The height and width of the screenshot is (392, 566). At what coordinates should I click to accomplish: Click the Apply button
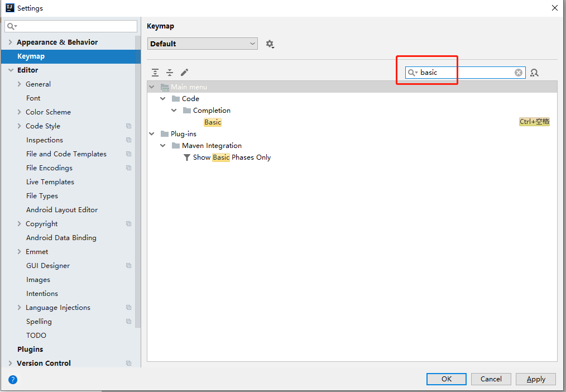click(x=536, y=379)
